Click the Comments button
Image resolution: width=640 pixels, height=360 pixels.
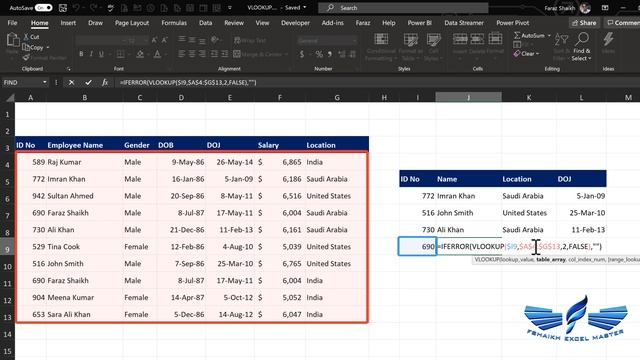(622, 23)
